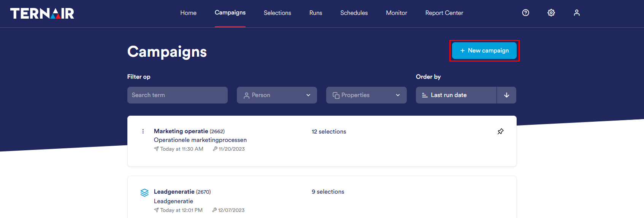
Task: Expand the Properties filter dropdown
Action: [x=366, y=95]
